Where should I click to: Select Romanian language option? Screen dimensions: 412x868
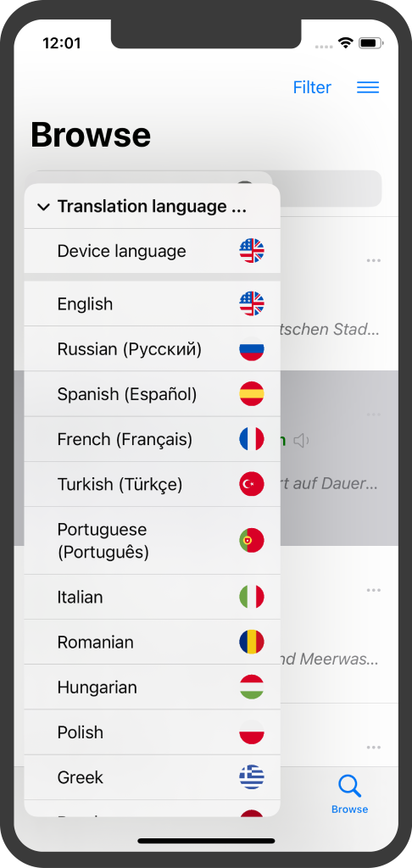[153, 643]
